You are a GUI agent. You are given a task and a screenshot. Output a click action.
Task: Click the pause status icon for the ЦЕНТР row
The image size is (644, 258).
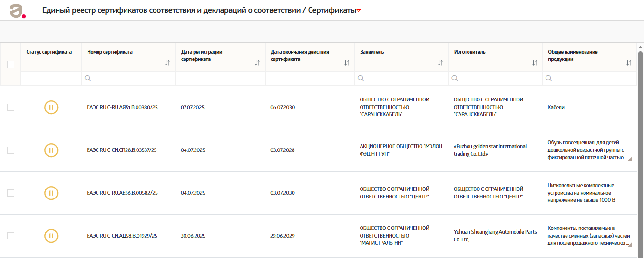point(51,193)
